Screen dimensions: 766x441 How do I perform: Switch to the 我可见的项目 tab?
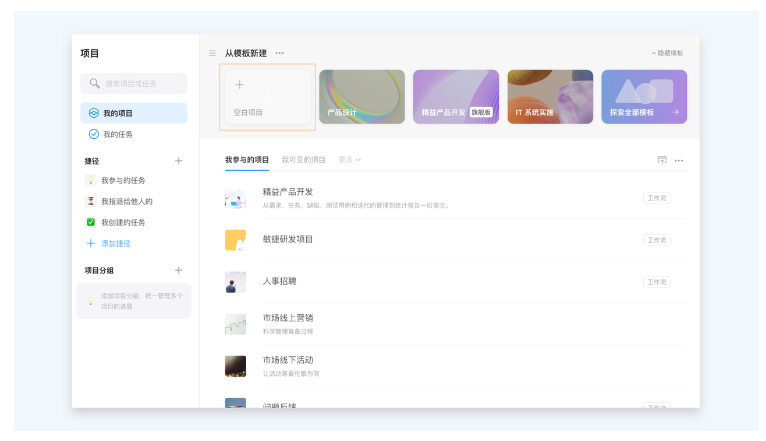pos(303,160)
